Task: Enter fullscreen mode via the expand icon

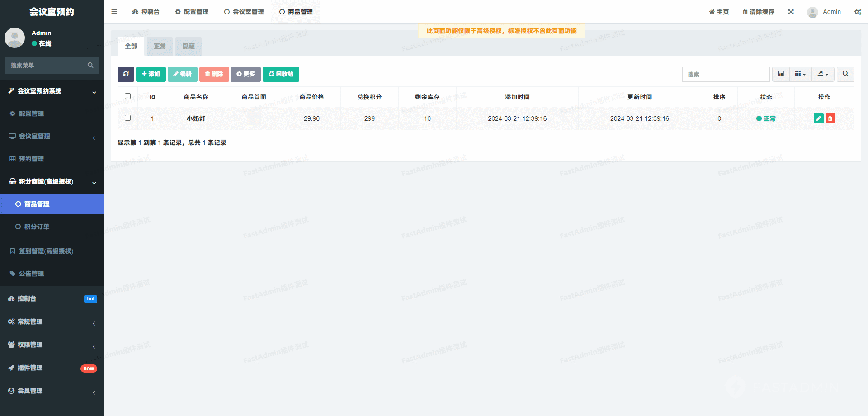Action: [x=791, y=12]
